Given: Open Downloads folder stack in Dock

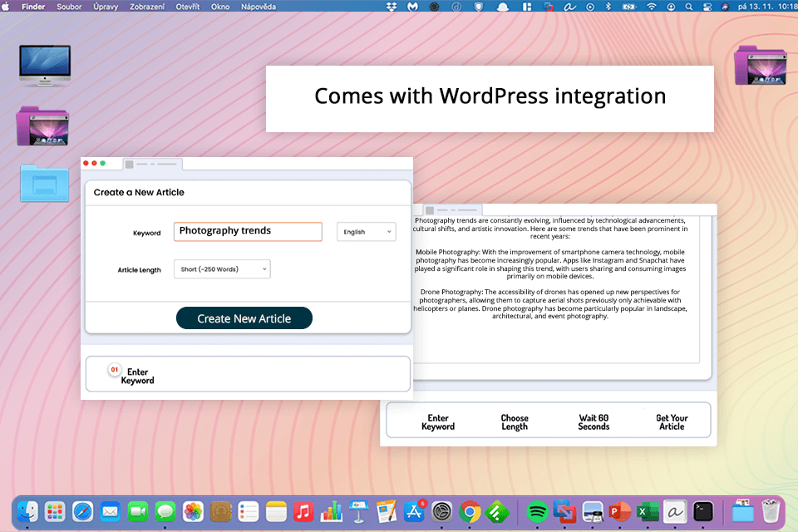Looking at the screenshot, I should pyautogui.click(x=742, y=512).
